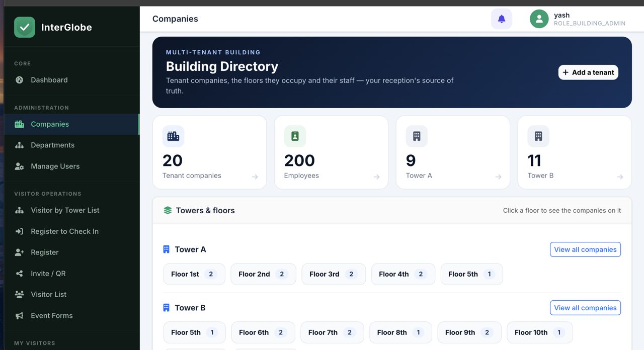
Task: Open Invite / QR page
Action: point(71,274)
